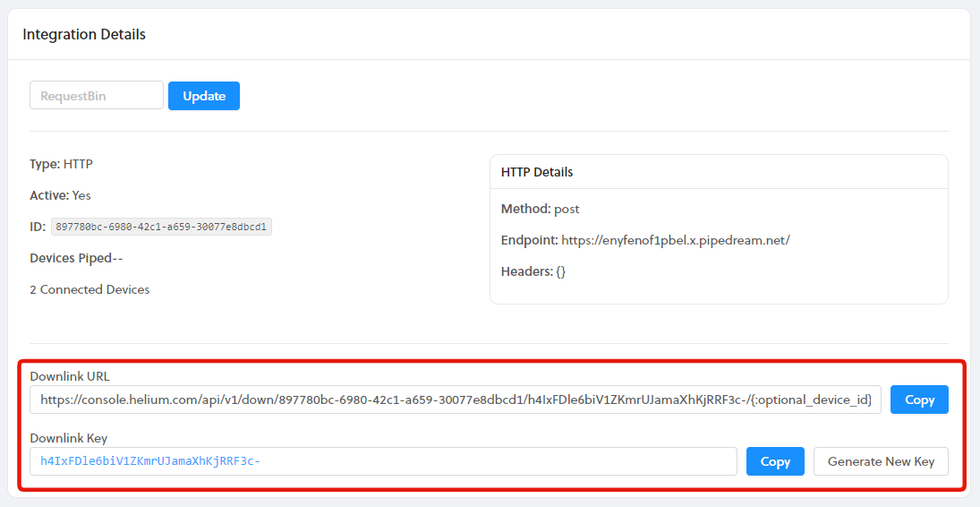Click the 2 Connected Devices text
The width and height of the screenshot is (980, 507).
point(89,289)
